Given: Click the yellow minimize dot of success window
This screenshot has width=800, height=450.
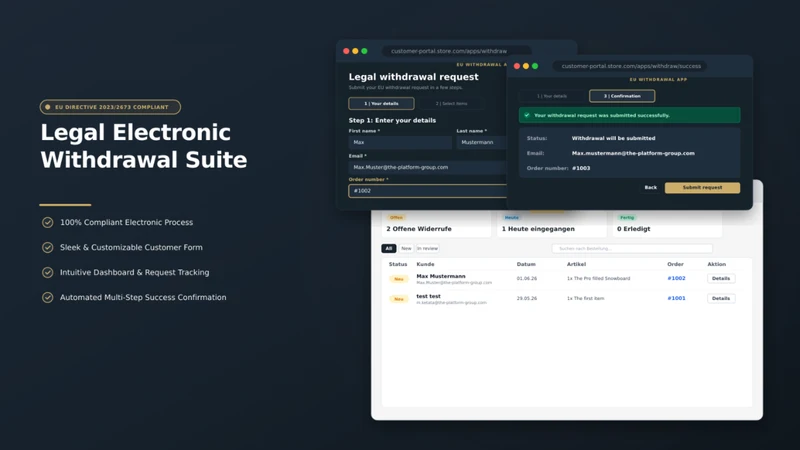Looking at the screenshot, I should pyautogui.click(x=526, y=66).
